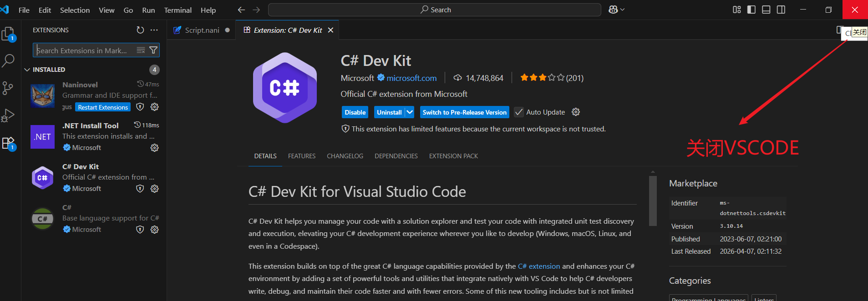Open the C# extension link in description
This screenshot has width=868, height=301.
coord(539,266)
